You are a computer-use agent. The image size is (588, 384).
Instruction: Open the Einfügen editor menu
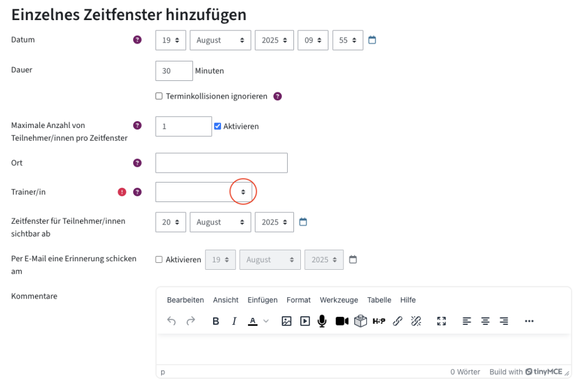(262, 300)
